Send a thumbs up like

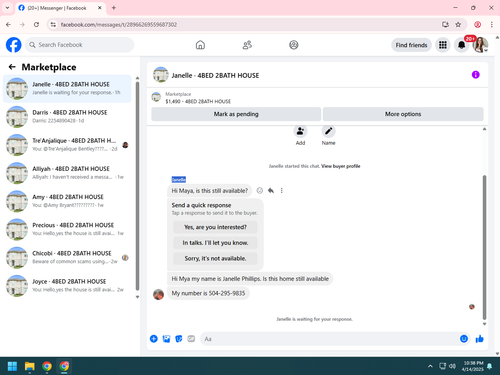480,339
